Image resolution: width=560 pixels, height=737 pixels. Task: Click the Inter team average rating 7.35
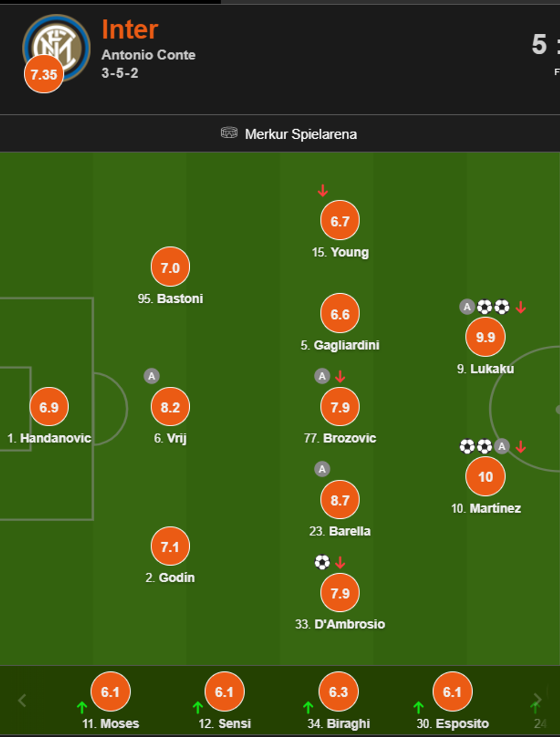44,74
